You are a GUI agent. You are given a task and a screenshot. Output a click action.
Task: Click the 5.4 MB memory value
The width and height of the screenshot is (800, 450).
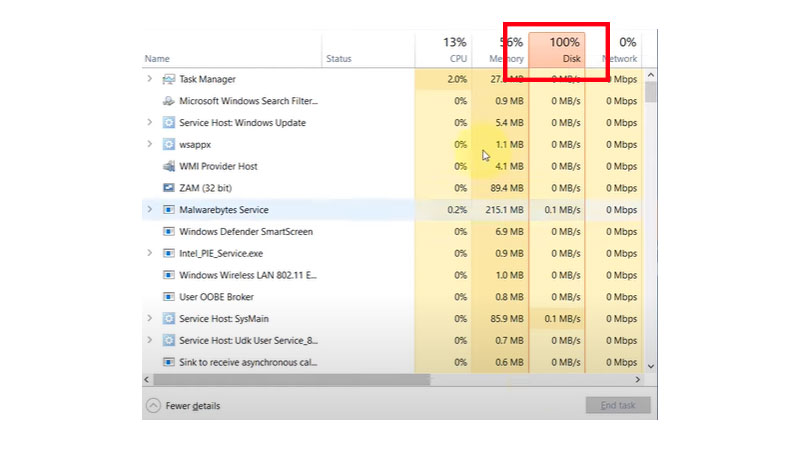(510, 123)
